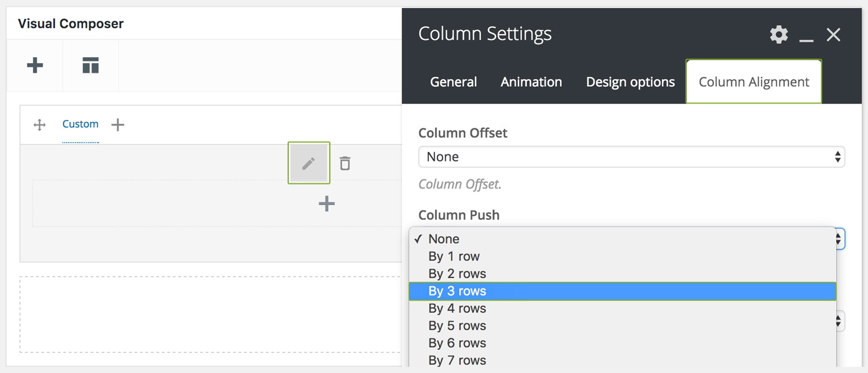Open the Column Offset dropdown

631,157
